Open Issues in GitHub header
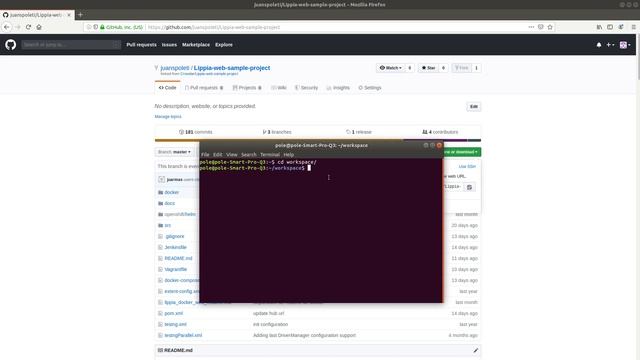This screenshot has width=640, height=360. point(169,45)
